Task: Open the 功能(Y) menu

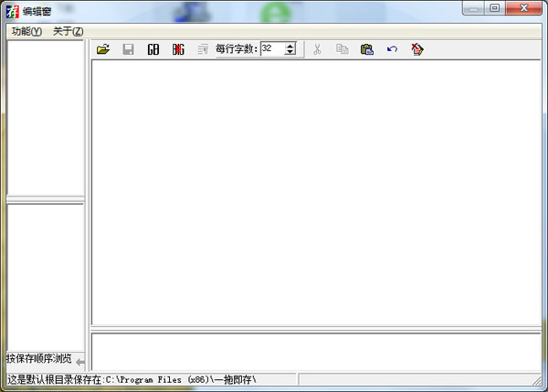Action: point(26,31)
